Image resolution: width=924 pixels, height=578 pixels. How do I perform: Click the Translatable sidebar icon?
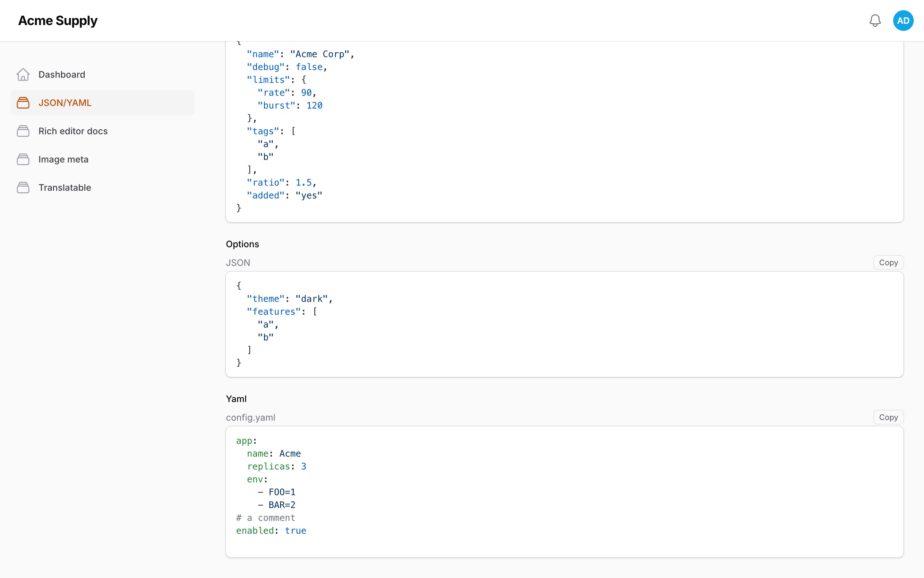click(x=23, y=188)
